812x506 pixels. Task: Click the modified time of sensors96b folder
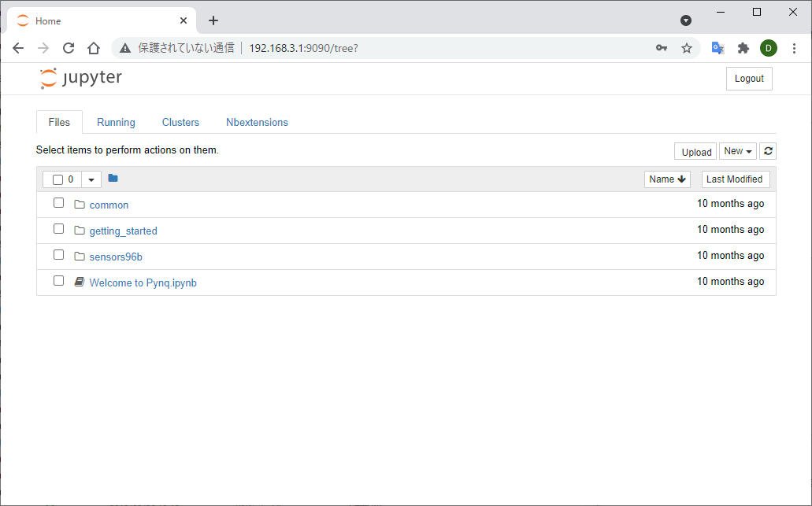[x=730, y=255]
